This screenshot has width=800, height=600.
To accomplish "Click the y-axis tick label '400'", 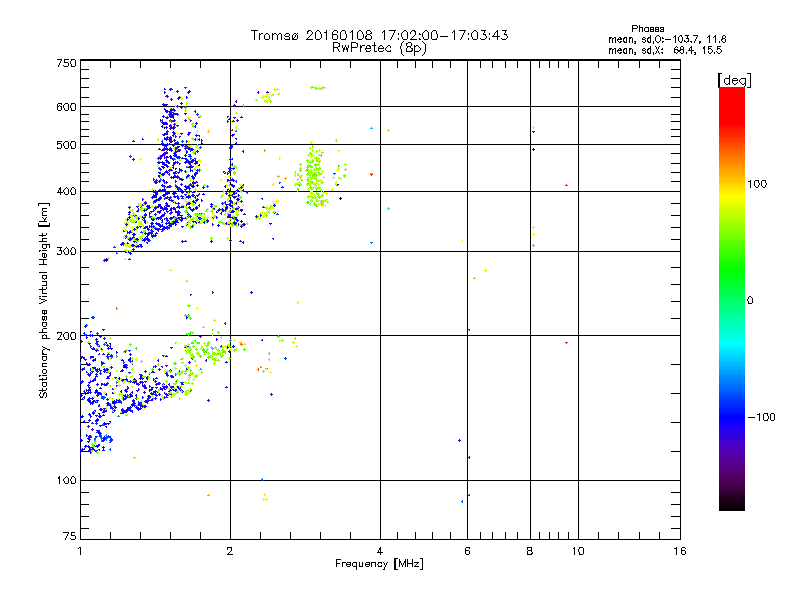I will tap(66, 192).
